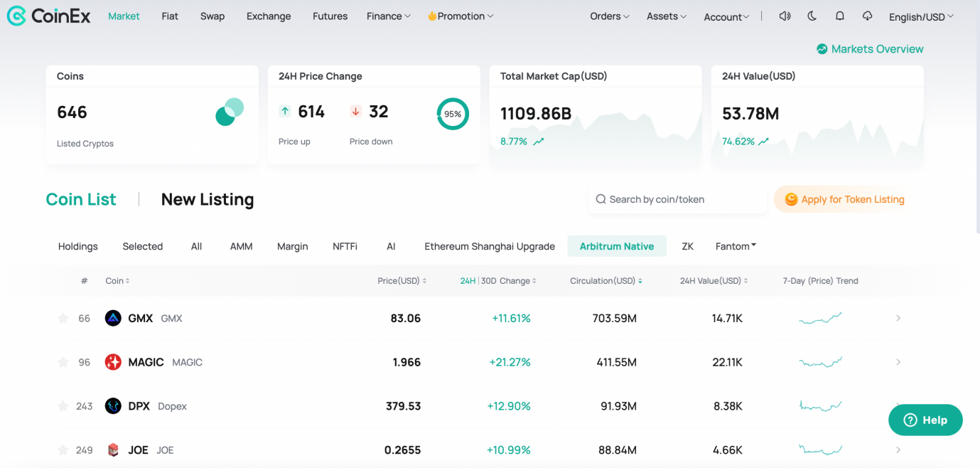Open the Account dropdown

coord(726,17)
